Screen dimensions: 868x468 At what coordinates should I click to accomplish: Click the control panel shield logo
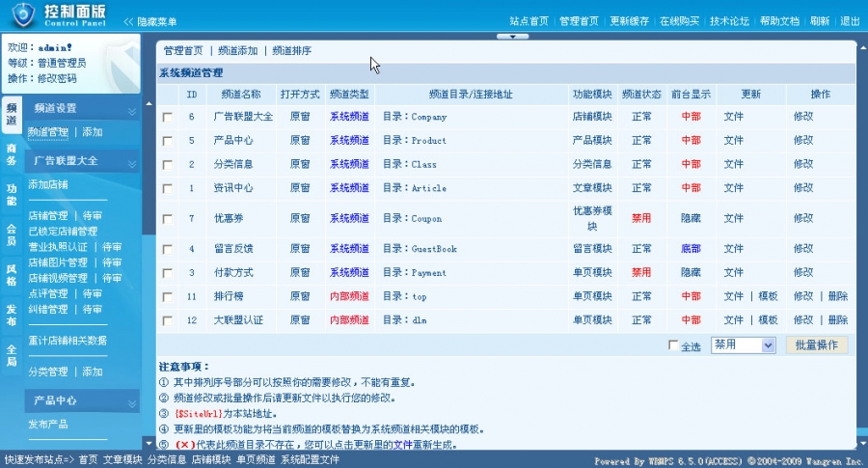click(x=23, y=14)
